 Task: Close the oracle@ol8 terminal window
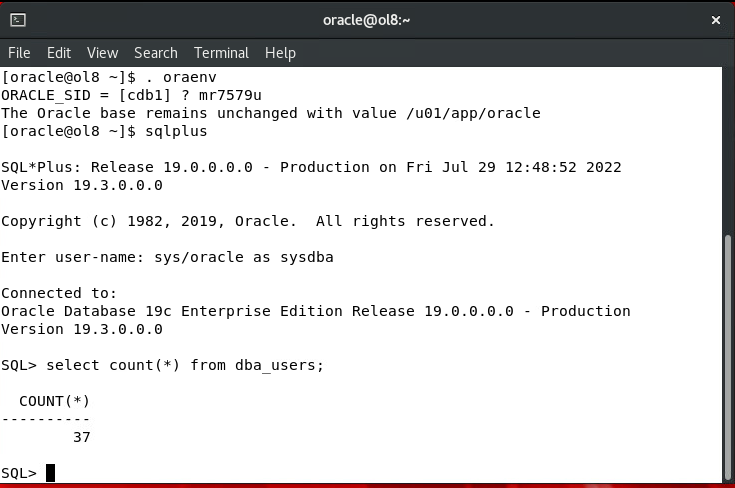(715, 20)
